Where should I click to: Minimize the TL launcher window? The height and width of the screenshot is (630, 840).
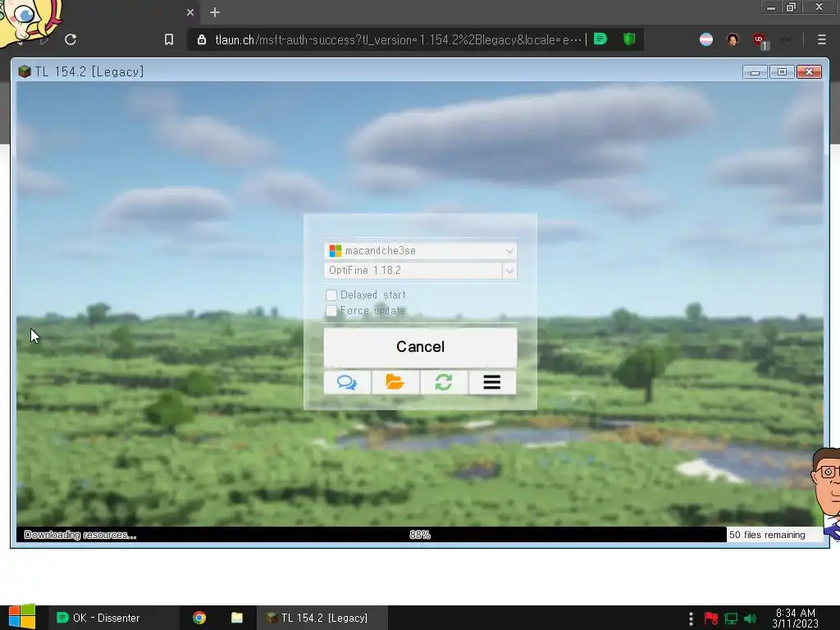coord(755,72)
